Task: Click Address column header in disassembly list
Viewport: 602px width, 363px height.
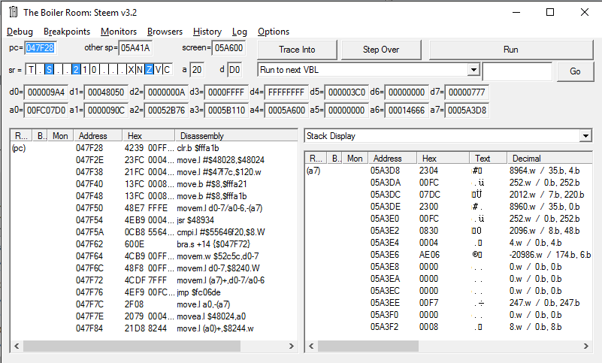Action: coord(98,136)
